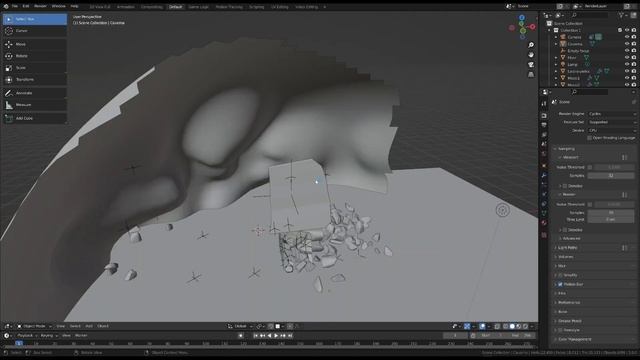Viewport: 640px width, 360px height.
Task: Toggle camera view icon in viewport
Action: [531, 64]
